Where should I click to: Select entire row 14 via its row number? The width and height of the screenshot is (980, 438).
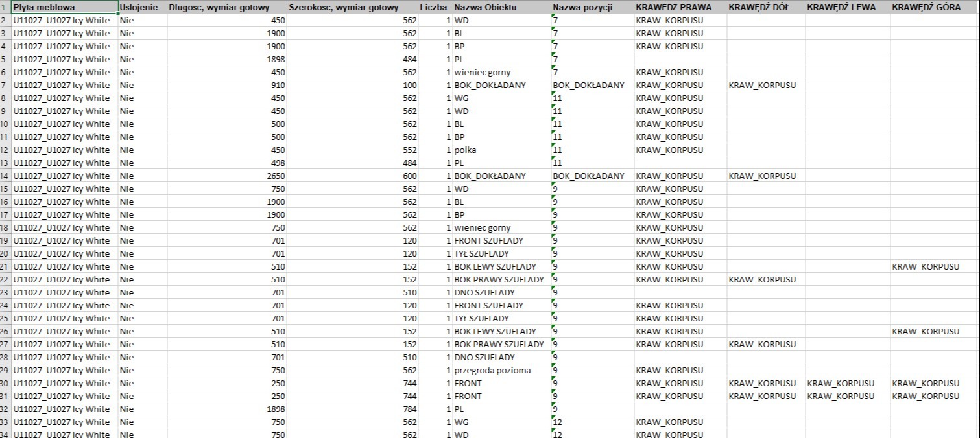[x=5, y=176]
